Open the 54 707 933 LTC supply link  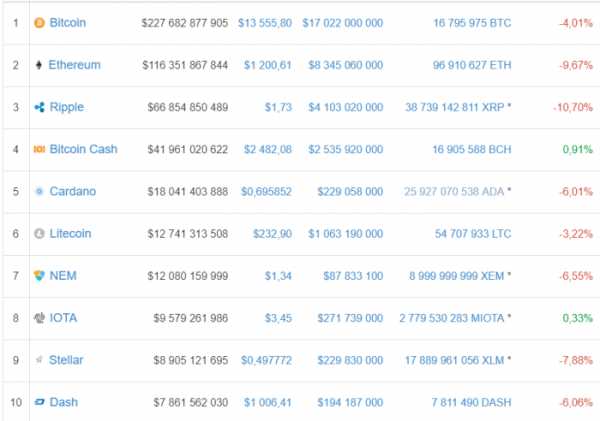click(473, 233)
